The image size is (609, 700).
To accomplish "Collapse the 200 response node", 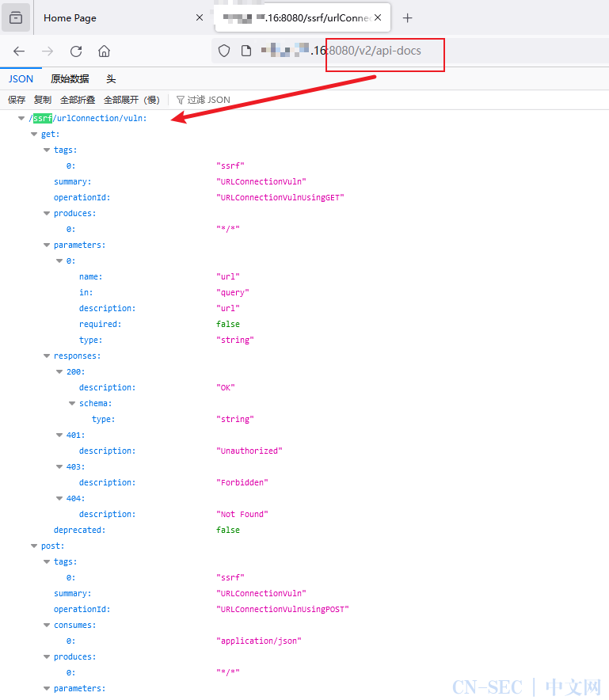I will 59,371.
